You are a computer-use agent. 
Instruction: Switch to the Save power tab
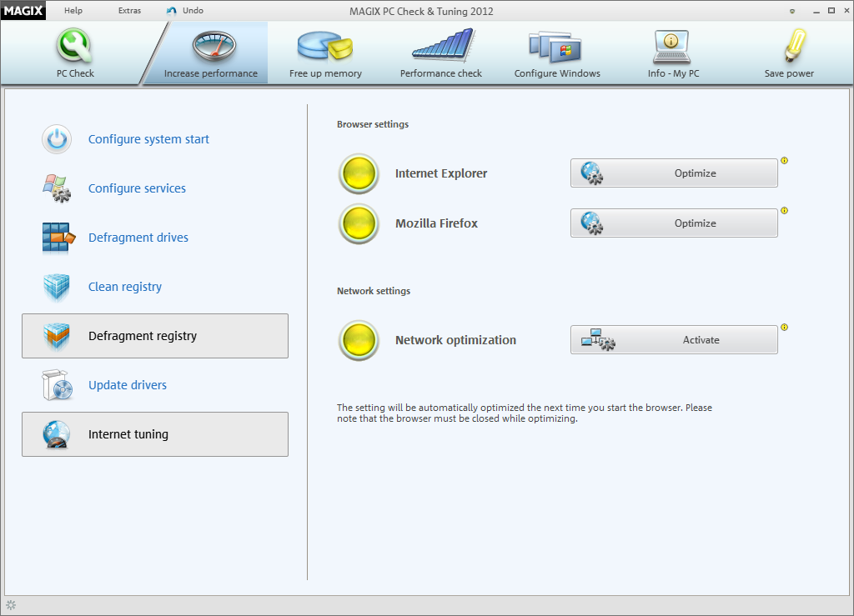click(789, 53)
